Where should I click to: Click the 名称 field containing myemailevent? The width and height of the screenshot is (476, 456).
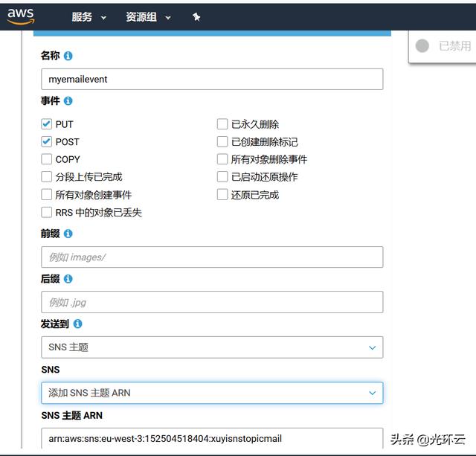[212, 80]
